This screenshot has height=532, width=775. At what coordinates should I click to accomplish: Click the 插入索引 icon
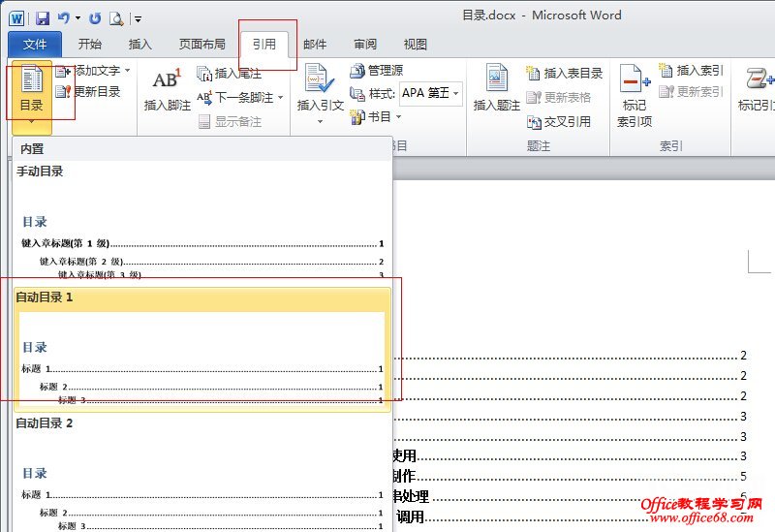[x=666, y=71]
